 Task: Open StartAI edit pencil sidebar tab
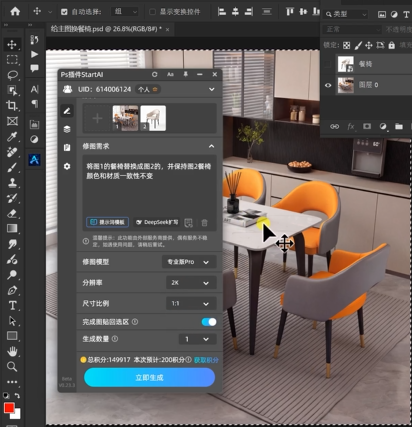67,111
